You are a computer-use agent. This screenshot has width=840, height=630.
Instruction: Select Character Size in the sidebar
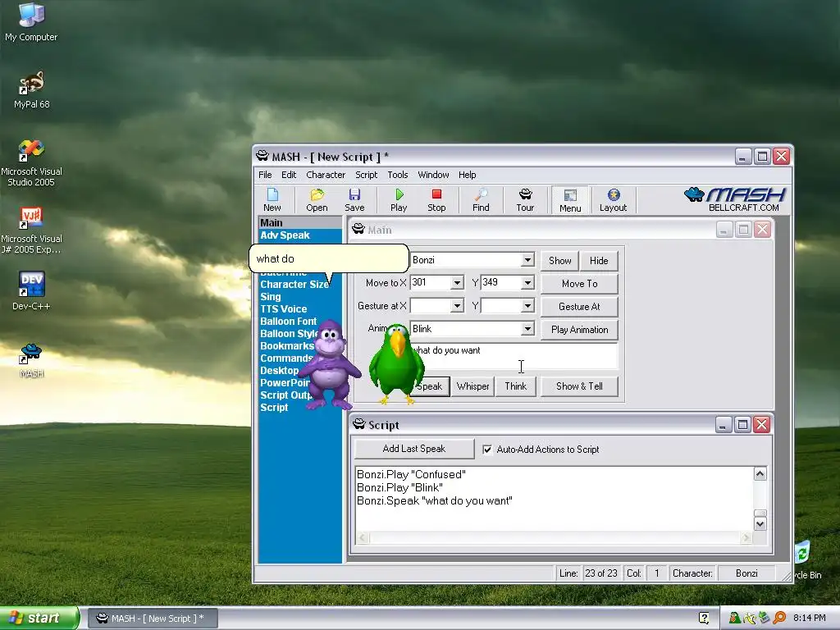294,285
